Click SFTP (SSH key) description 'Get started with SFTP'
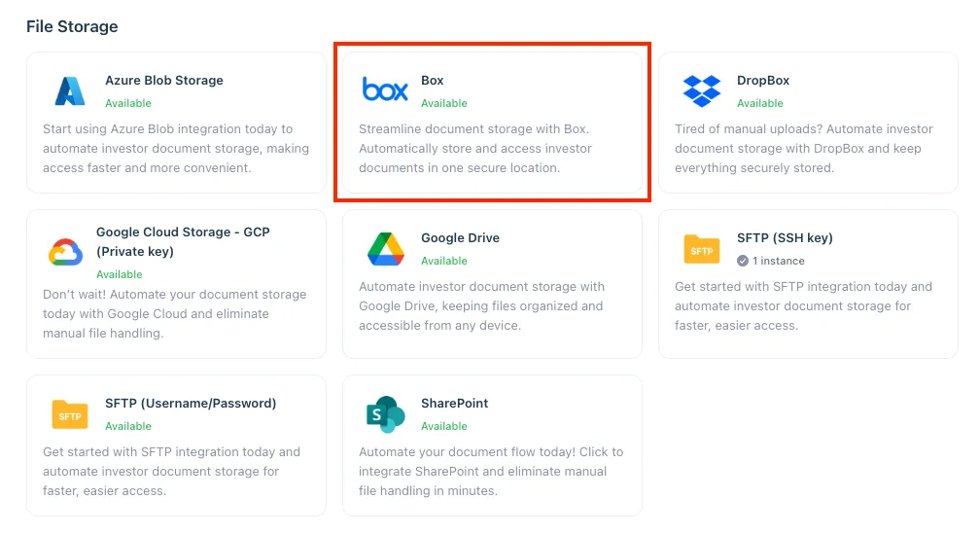The width and height of the screenshot is (980, 534). (803, 305)
